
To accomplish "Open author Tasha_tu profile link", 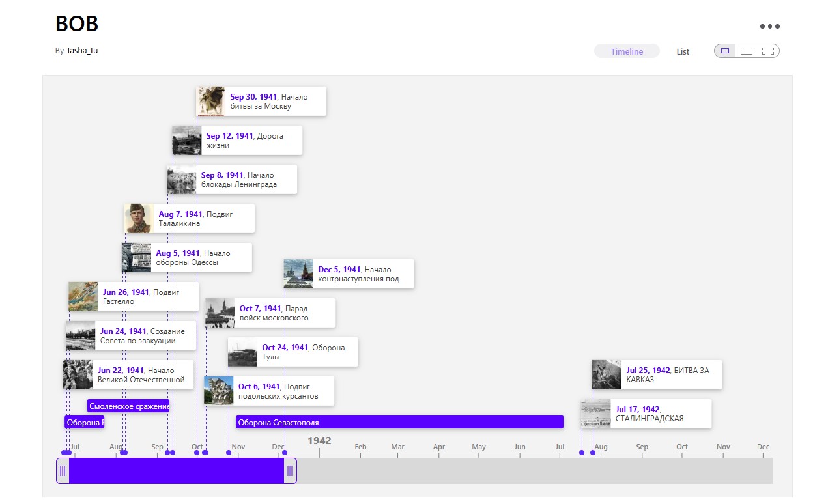I will [82, 51].
